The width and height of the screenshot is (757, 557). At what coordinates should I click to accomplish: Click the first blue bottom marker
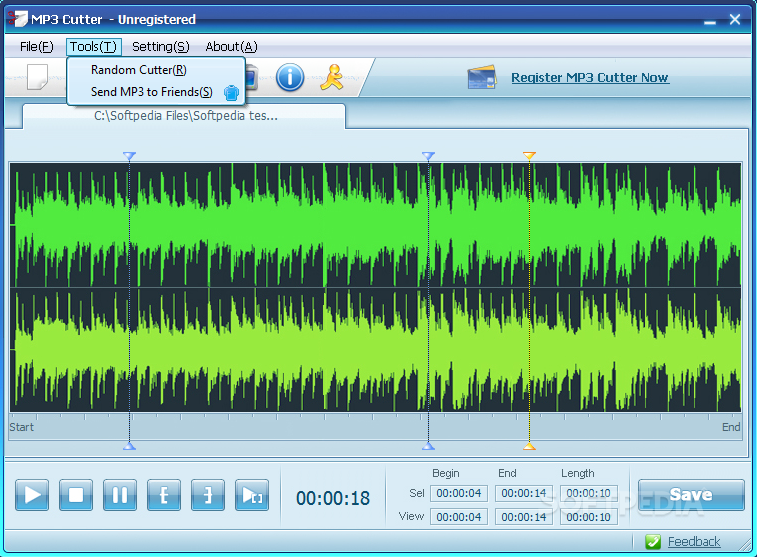[129, 446]
